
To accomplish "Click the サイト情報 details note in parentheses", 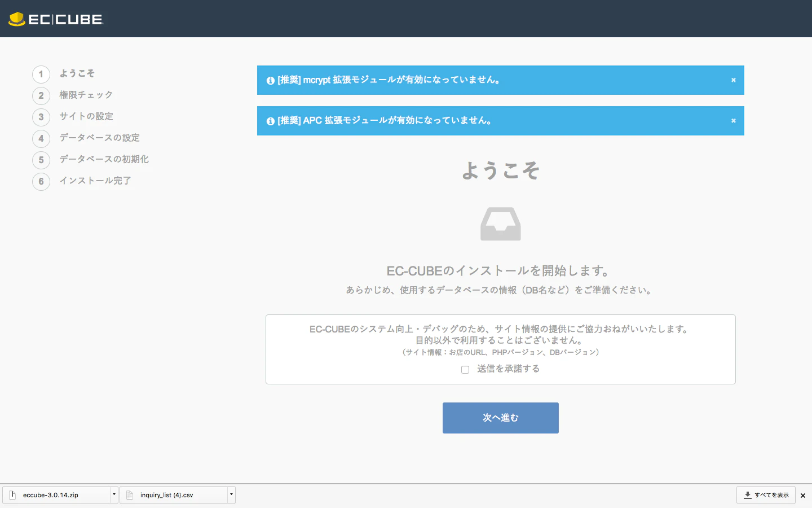I will click(501, 352).
